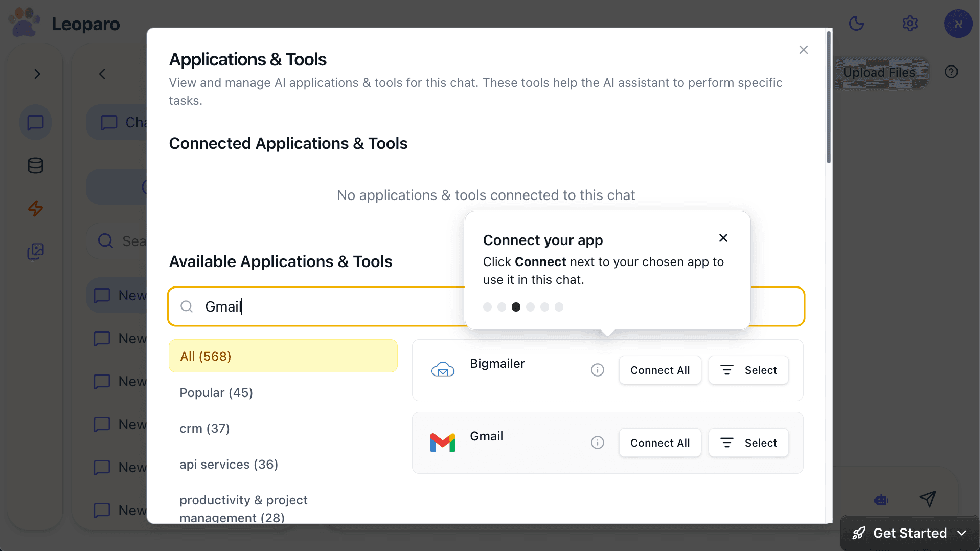
Task: Open the Chats panel in the sidebar
Action: coord(35,122)
